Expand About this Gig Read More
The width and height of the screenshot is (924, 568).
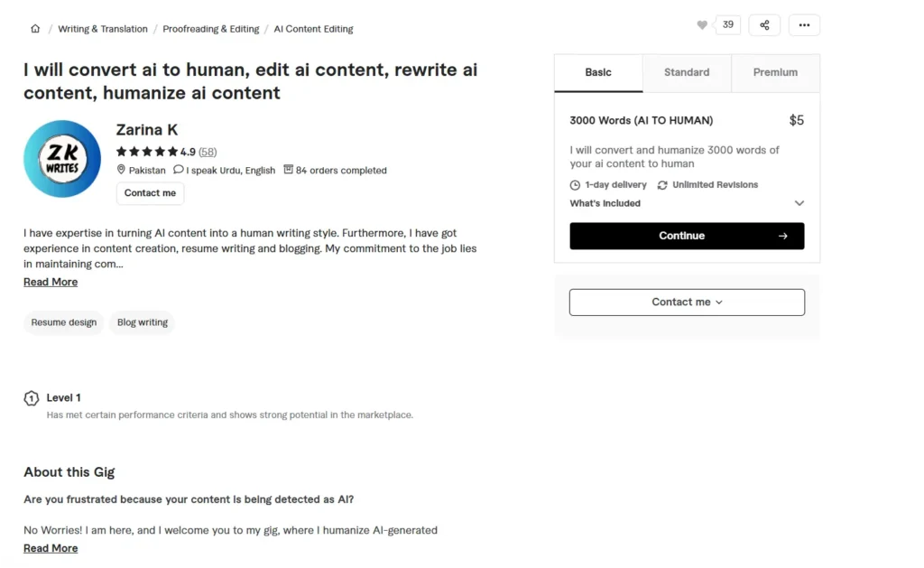tap(51, 548)
